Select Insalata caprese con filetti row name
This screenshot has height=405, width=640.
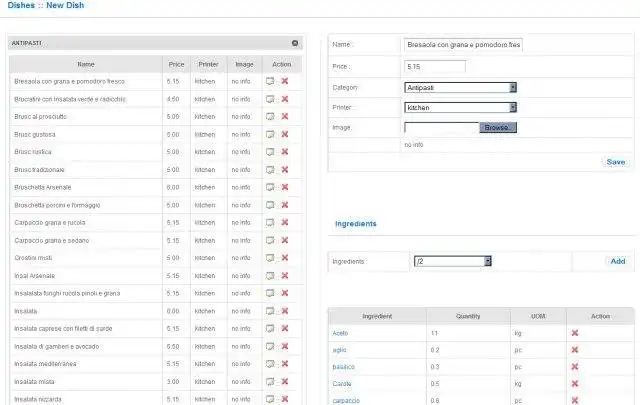pyautogui.click(x=63, y=329)
